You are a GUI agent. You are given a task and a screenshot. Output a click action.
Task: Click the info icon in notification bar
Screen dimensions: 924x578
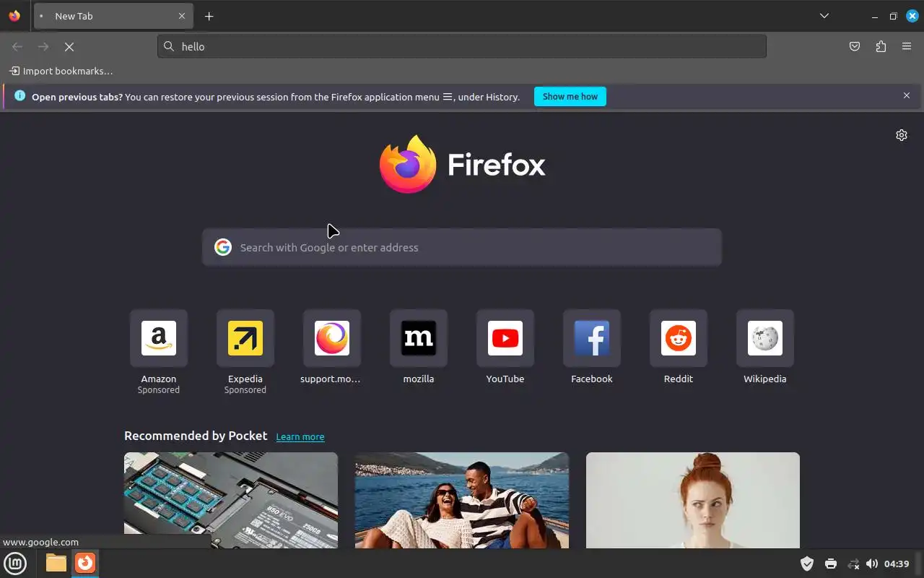click(19, 95)
